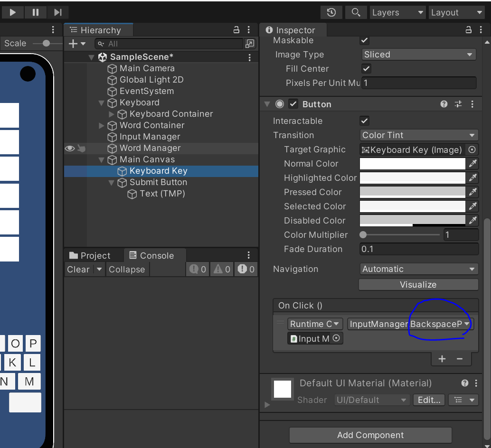The image size is (491, 448).
Task: Click the Add Component button
Action: point(370,435)
